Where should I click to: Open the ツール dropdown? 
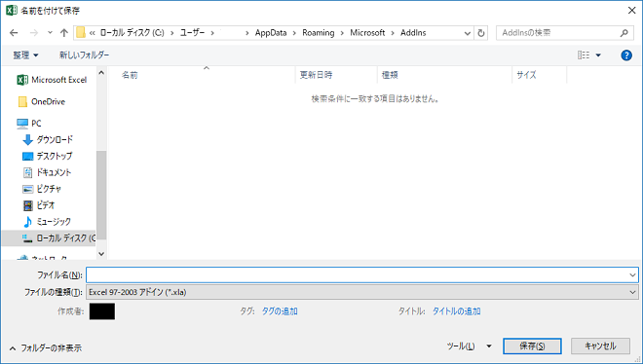[469, 346]
